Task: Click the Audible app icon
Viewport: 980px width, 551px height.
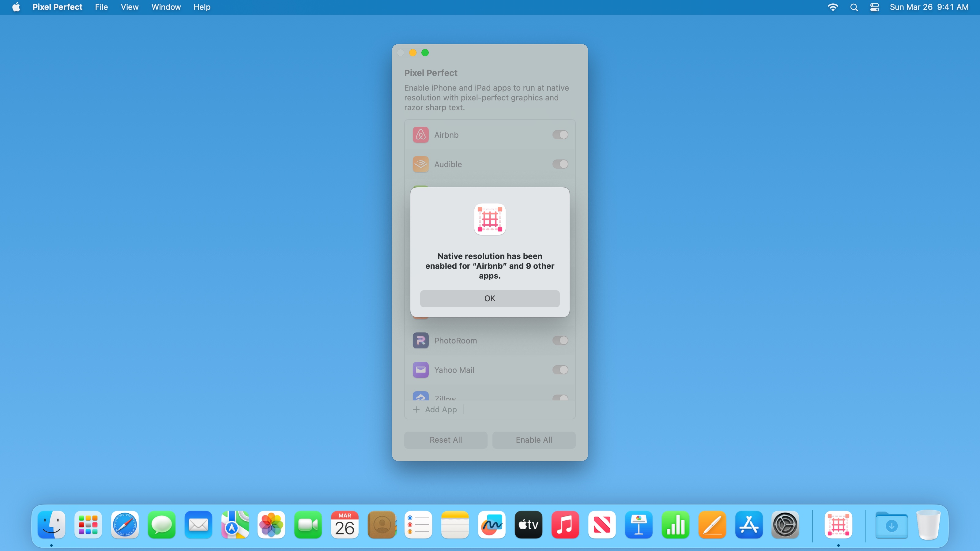Action: (420, 164)
